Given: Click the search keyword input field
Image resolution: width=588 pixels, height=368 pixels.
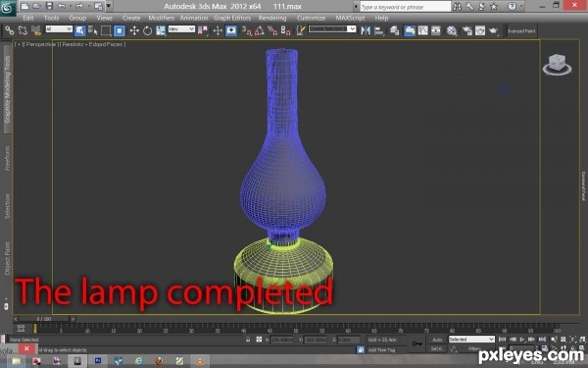Looking at the screenshot, I should point(405,7).
